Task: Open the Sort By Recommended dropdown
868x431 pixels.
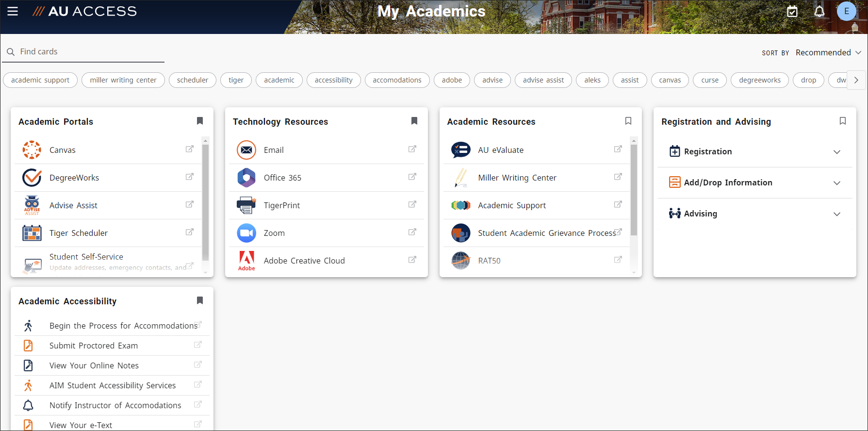Action: pos(828,52)
